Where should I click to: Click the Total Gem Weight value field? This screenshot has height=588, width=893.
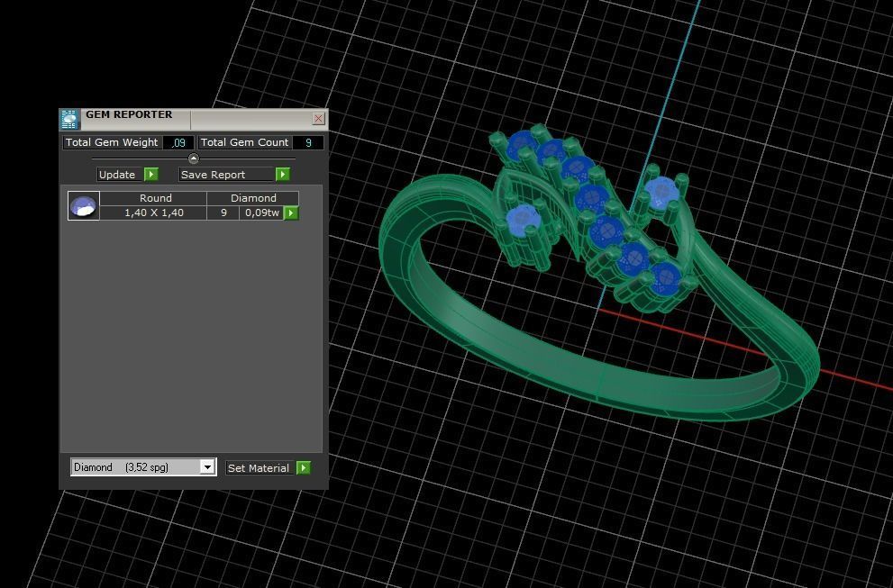coord(178,142)
